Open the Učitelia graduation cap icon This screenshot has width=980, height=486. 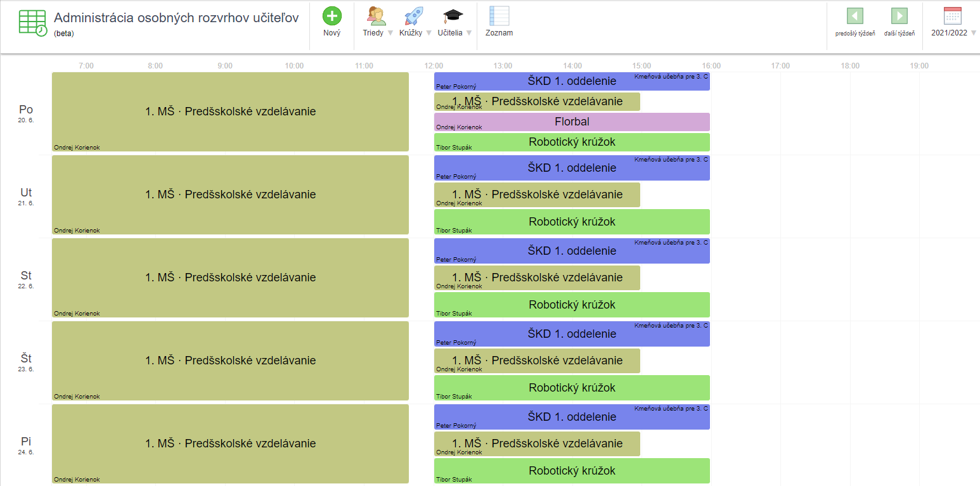pos(453,16)
